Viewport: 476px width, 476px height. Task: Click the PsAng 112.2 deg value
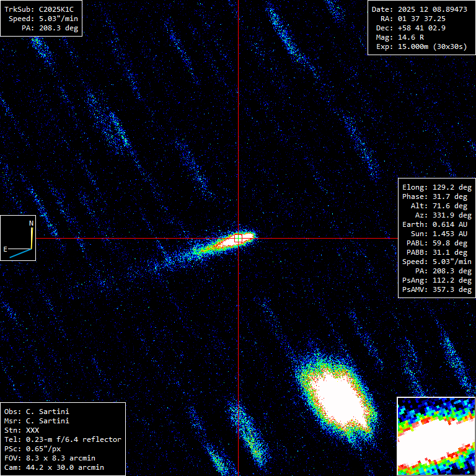[x=436, y=280]
